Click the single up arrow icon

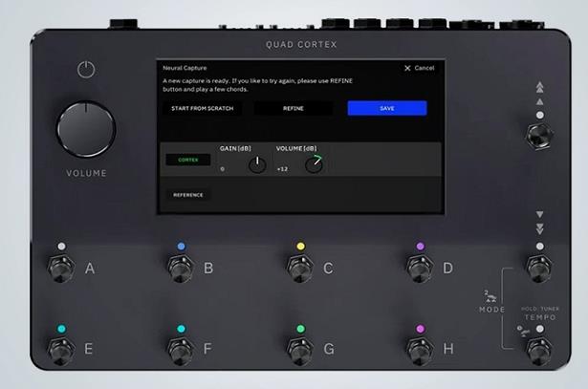pyautogui.click(x=539, y=101)
